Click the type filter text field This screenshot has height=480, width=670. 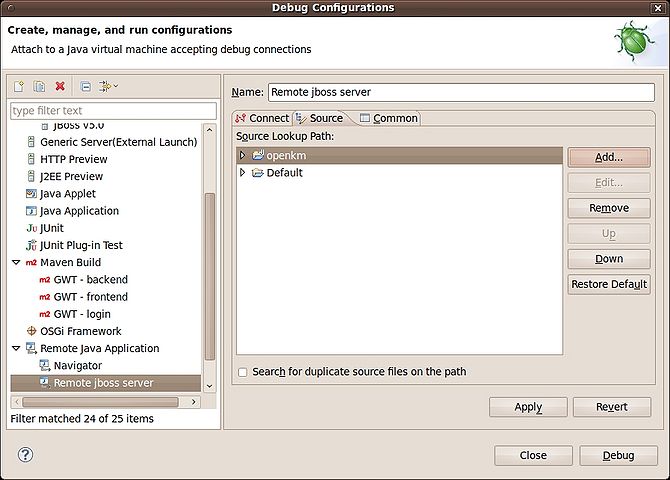click(x=113, y=111)
